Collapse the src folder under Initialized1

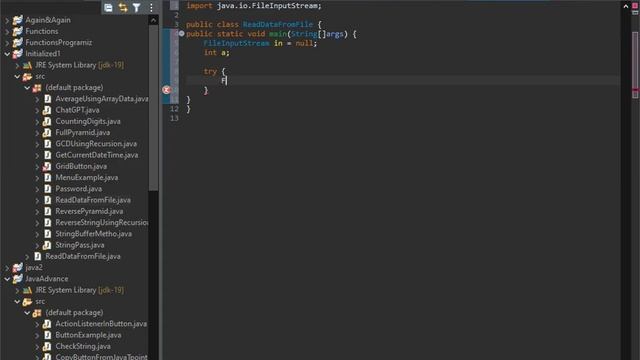pyautogui.click(x=17, y=76)
